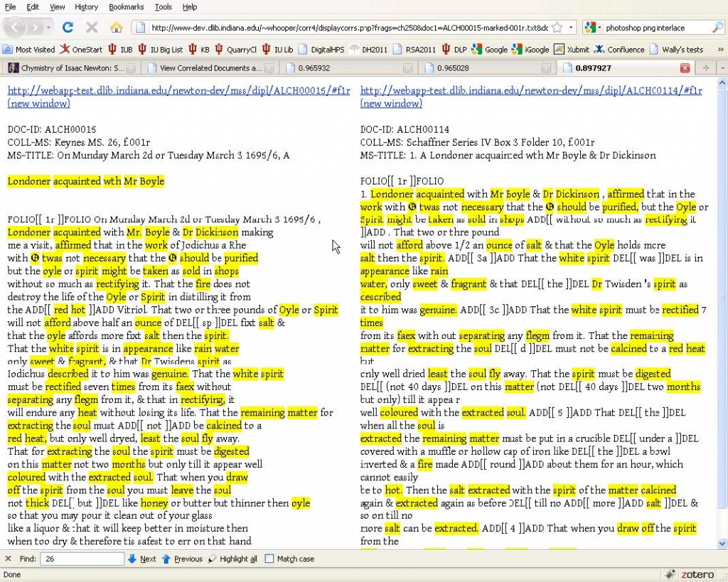Click the Stop loading X icon
728x582 pixels.
tap(92, 28)
